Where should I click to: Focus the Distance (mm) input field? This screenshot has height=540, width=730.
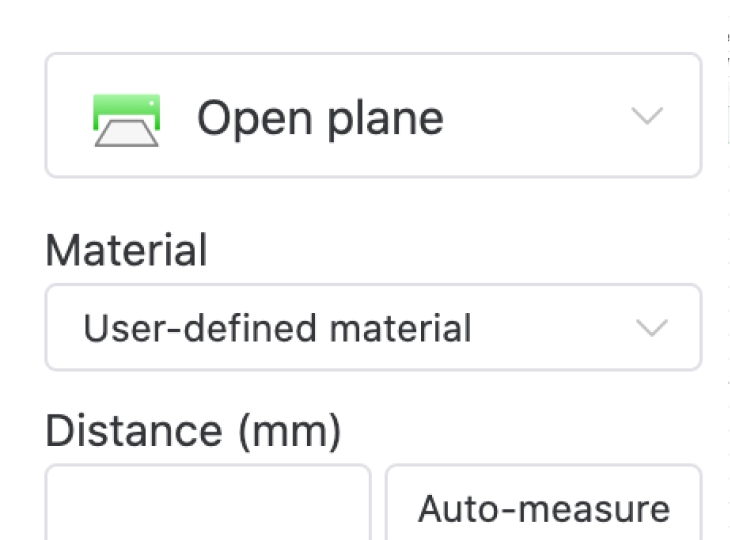[x=208, y=505]
